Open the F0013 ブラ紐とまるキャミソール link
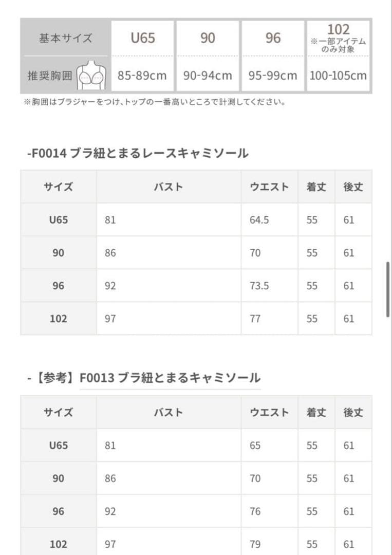The height and width of the screenshot is (555, 392). pos(170,379)
